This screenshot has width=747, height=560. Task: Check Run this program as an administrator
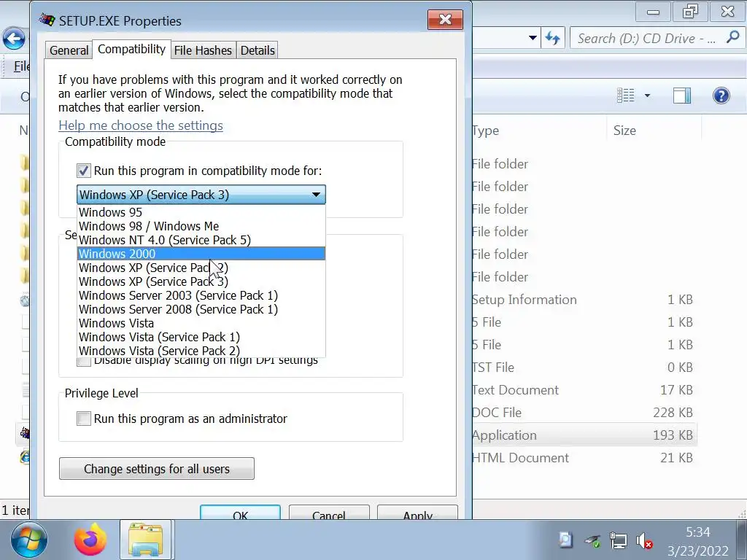point(84,419)
